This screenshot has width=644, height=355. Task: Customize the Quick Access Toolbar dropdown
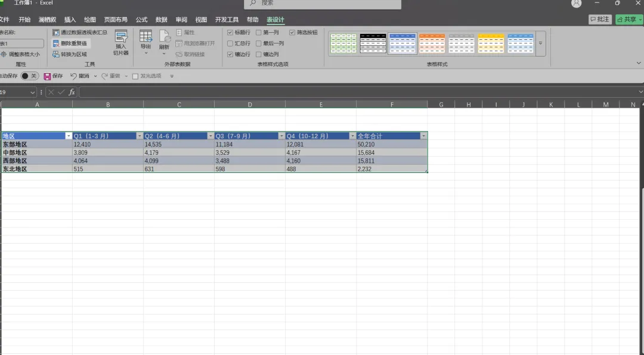[x=172, y=76]
